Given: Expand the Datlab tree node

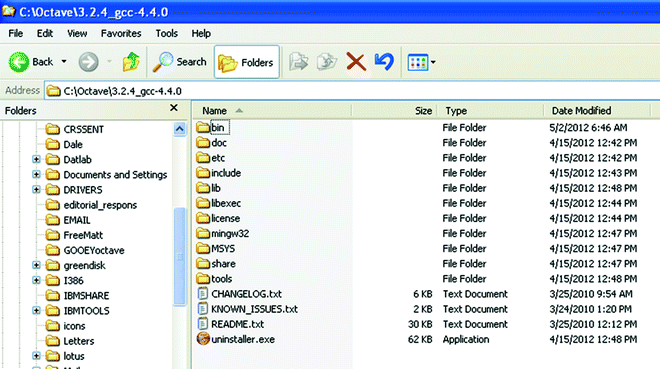Looking at the screenshot, I should pos(36,159).
